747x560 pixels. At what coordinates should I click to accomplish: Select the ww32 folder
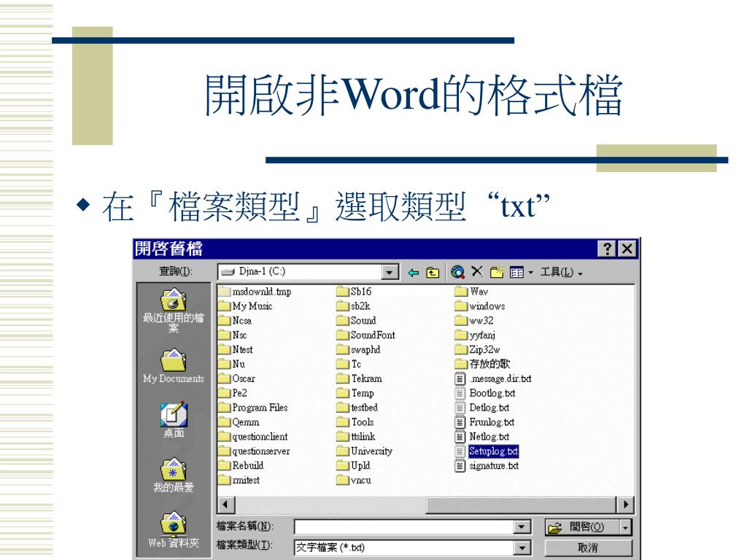click(x=474, y=321)
